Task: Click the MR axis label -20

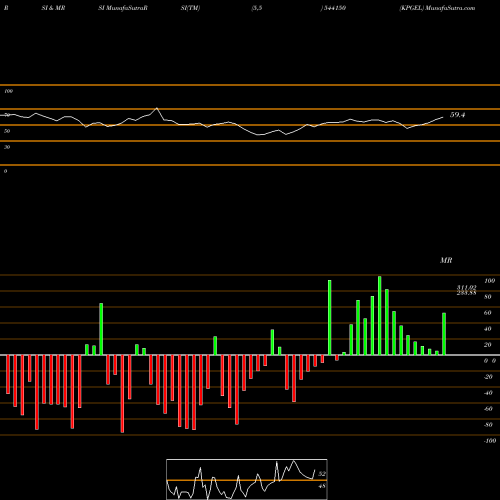Action: pyautogui.click(x=488, y=377)
